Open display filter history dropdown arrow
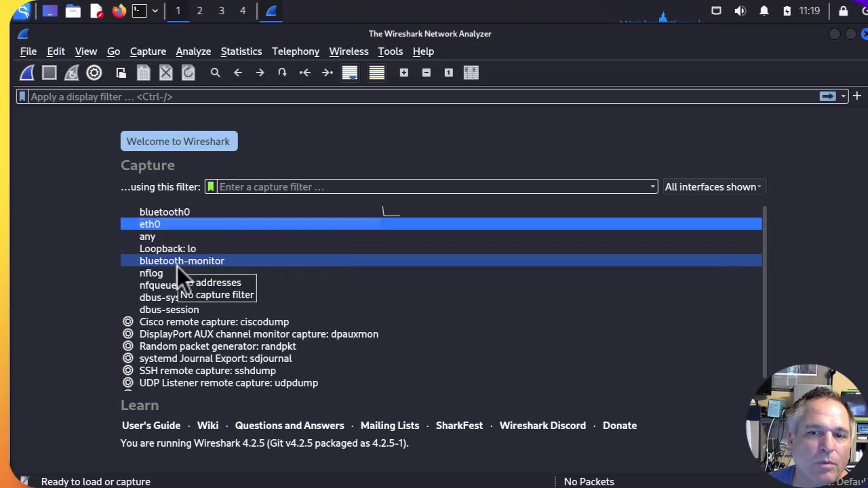 click(843, 96)
